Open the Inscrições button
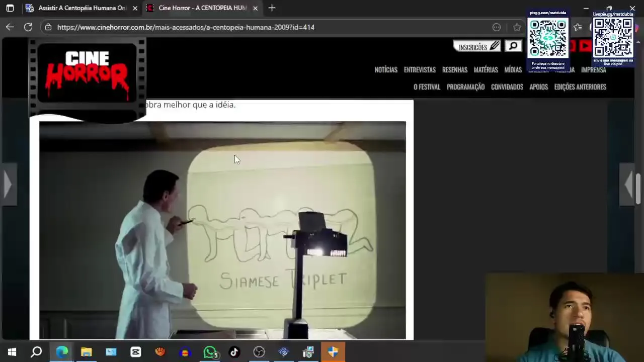The image size is (644, 362). [477, 47]
